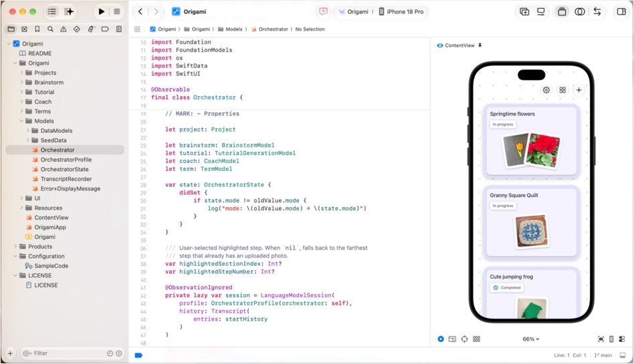Expand the SeedData folder

[27, 140]
